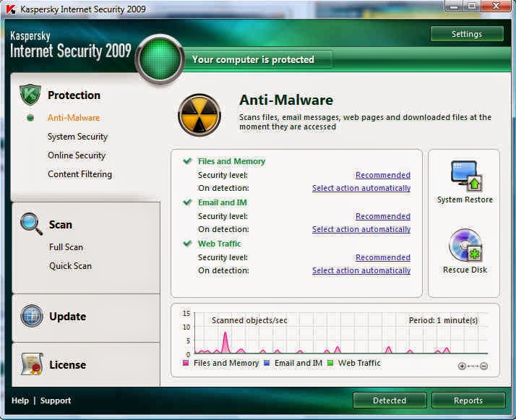Change Files and Memory security level Recommended
This screenshot has width=516, height=420.
[x=383, y=175]
